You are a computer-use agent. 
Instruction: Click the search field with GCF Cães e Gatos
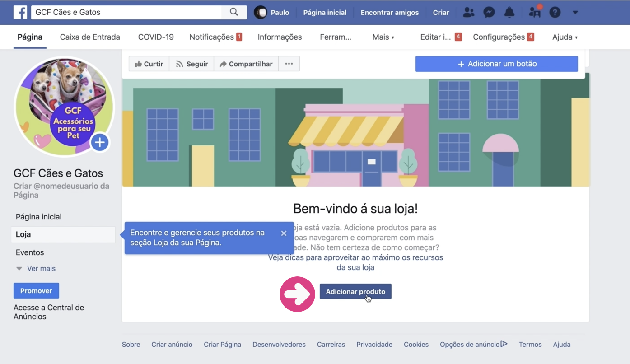pos(126,12)
